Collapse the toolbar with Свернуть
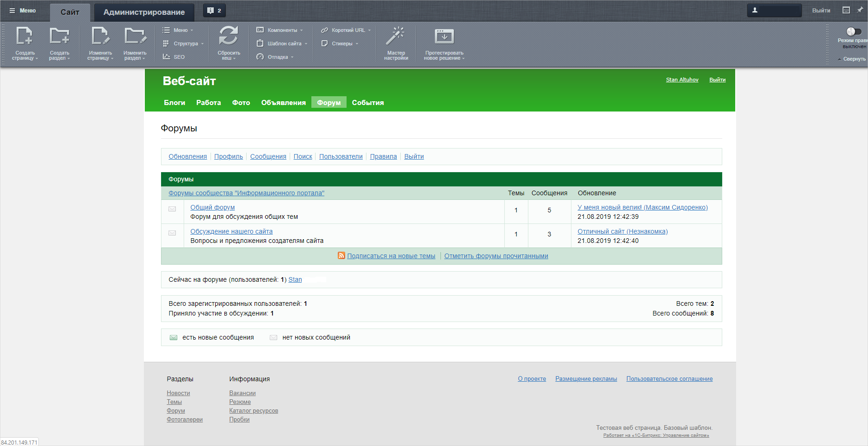This screenshot has height=446, width=868. click(851, 59)
